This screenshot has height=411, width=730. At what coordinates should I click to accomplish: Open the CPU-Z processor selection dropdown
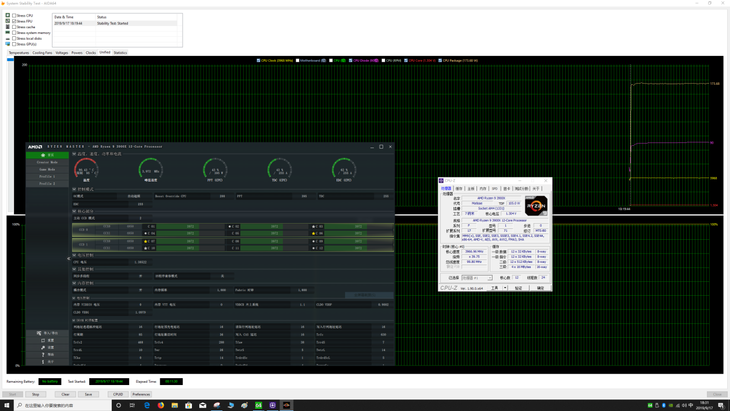pos(477,278)
